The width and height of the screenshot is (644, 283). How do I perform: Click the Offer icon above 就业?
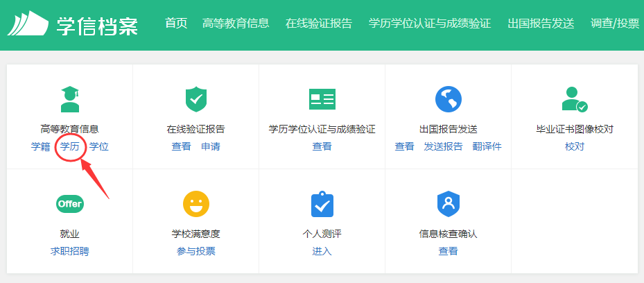pos(70,204)
